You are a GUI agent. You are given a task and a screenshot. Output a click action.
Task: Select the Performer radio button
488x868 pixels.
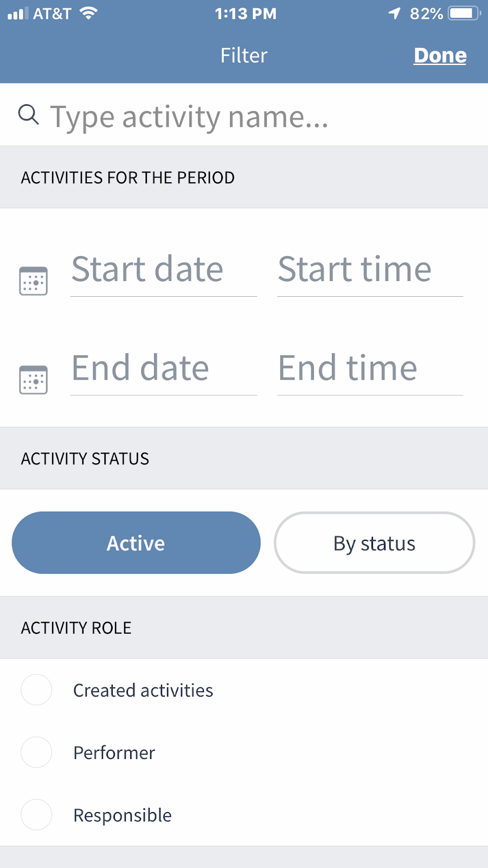[x=36, y=752]
